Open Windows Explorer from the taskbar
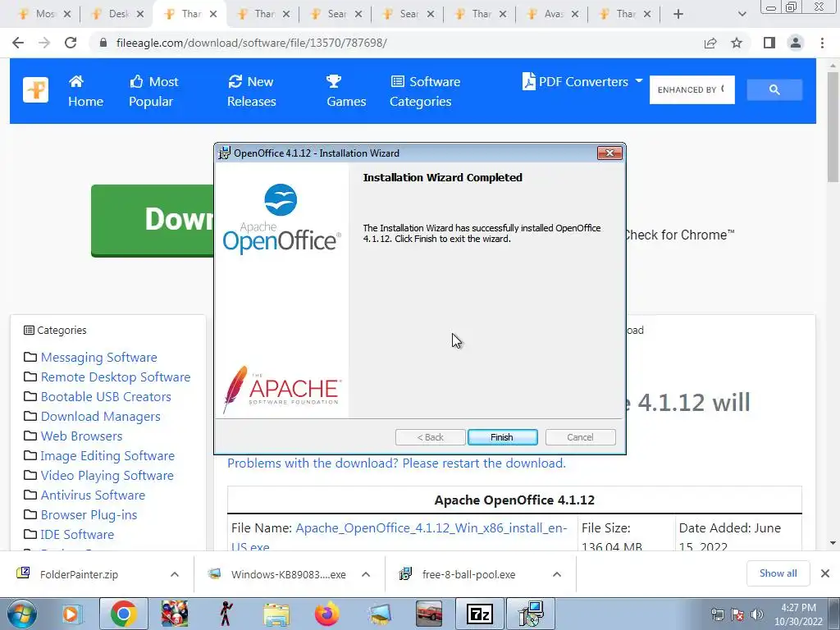The width and height of the screenshot is (840, 630). (x=276, y=614)
